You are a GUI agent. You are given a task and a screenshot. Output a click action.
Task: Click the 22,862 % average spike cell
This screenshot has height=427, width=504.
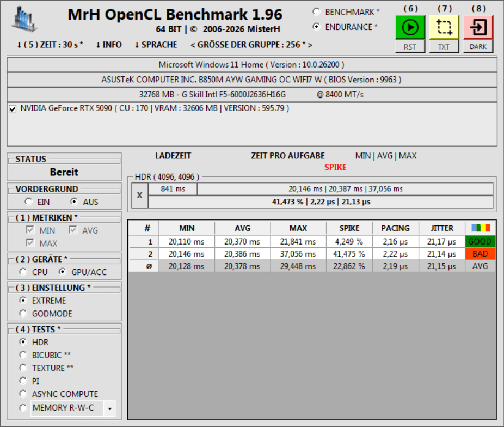pyautogui.click(x=349, y=266)
